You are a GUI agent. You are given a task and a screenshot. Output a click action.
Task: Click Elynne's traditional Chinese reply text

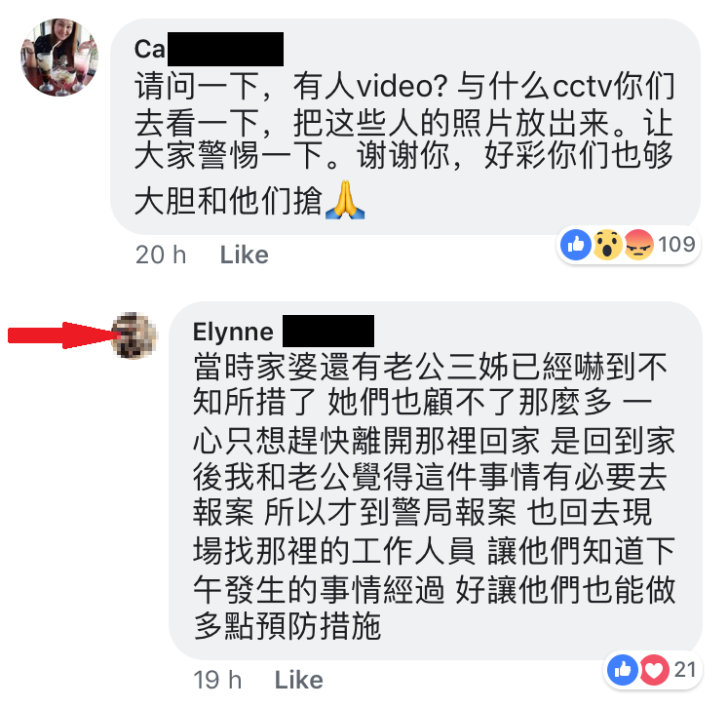(x=434, y=496)
